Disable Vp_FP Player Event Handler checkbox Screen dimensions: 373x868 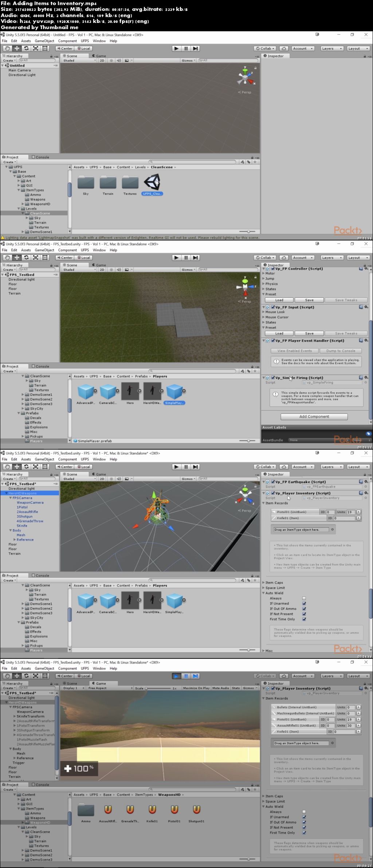273,341
